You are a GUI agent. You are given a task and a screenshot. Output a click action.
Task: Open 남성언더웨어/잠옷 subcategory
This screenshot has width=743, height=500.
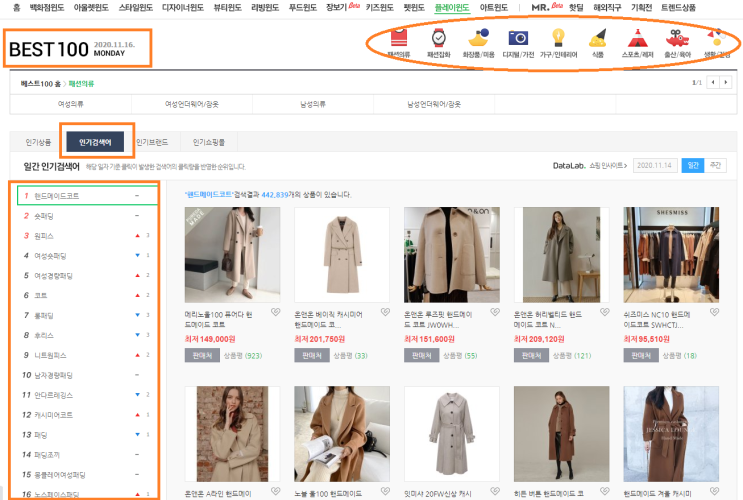tap(434, 104)
